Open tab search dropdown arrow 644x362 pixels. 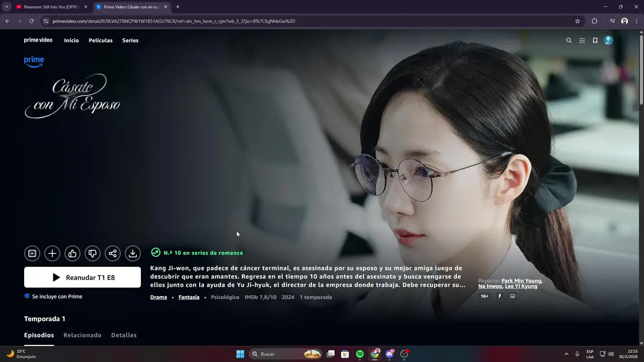[7, 7]
